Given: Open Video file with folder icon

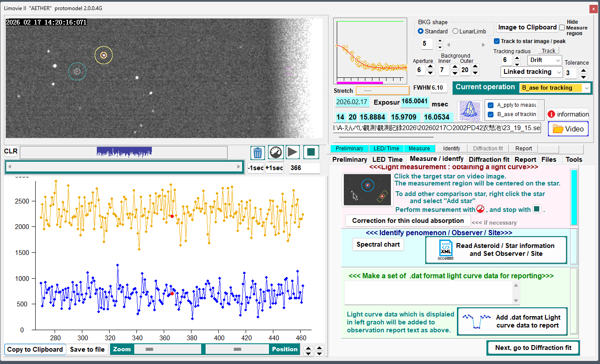Looking at the screenshot, I should click(568, 129).
